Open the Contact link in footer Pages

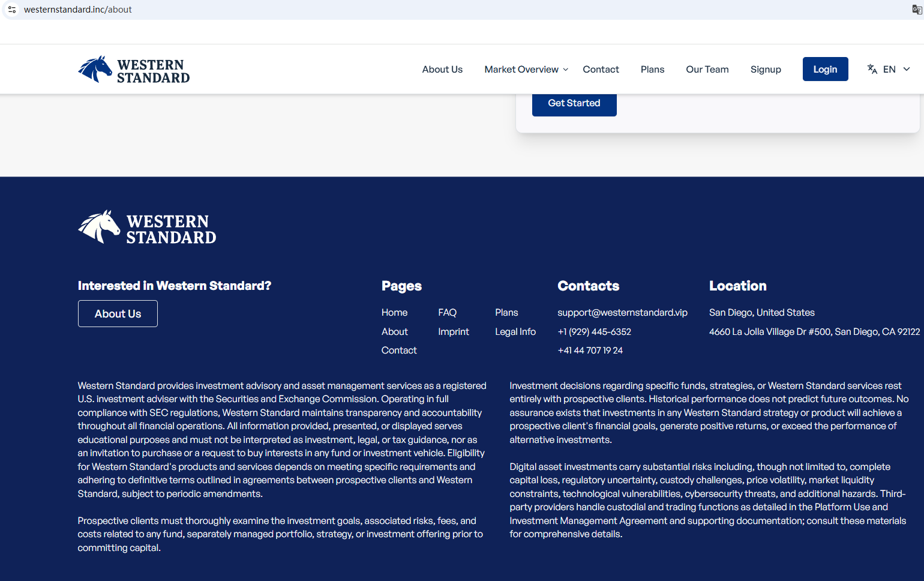tap(399, 351)
